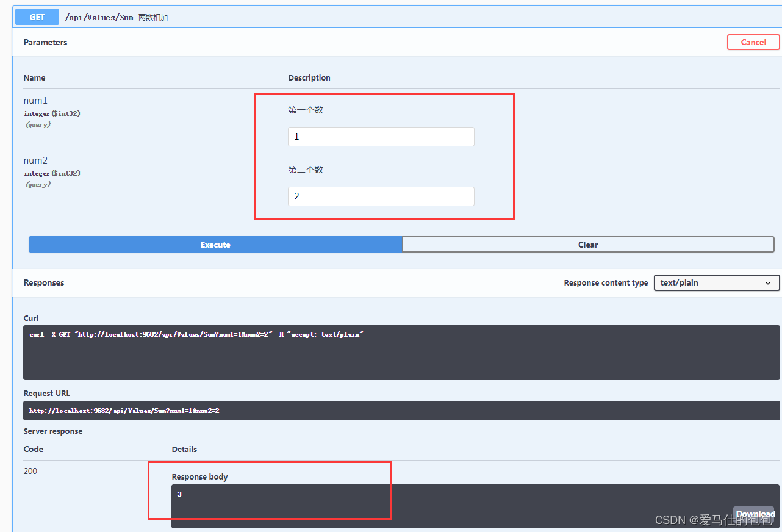Click the Response body label

pyautogui.click(x=200, y=476)
